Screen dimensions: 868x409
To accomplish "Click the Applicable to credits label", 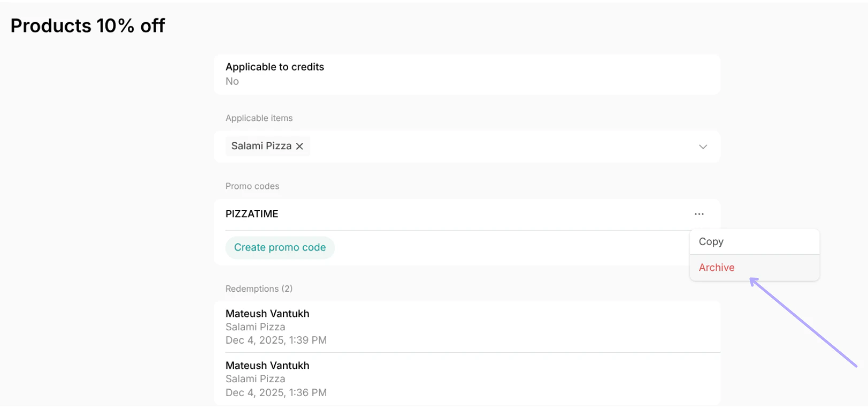I will (x=274, y=67).
